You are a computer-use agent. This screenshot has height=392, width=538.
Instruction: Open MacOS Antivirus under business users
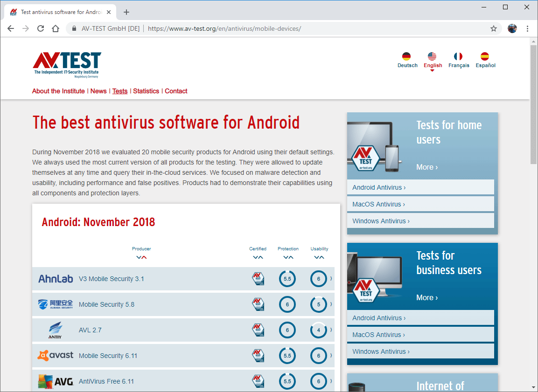coord(420,335)
